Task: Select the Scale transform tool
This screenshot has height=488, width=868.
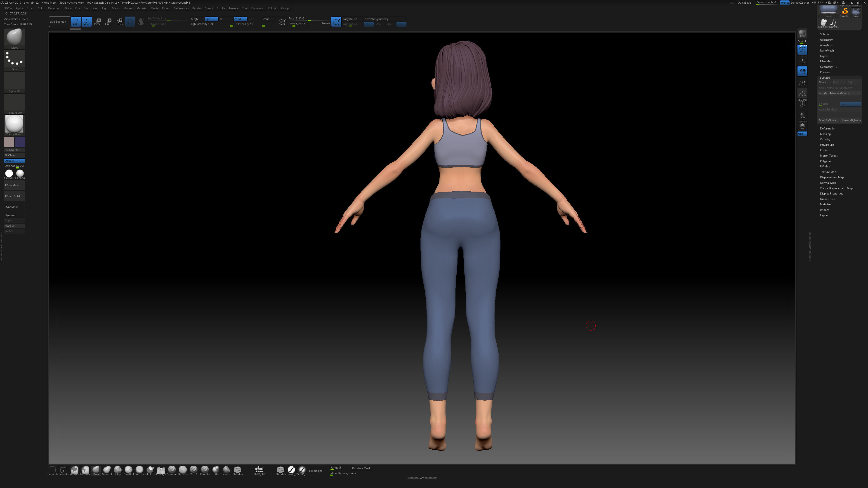Action: [x=108, y=21]
